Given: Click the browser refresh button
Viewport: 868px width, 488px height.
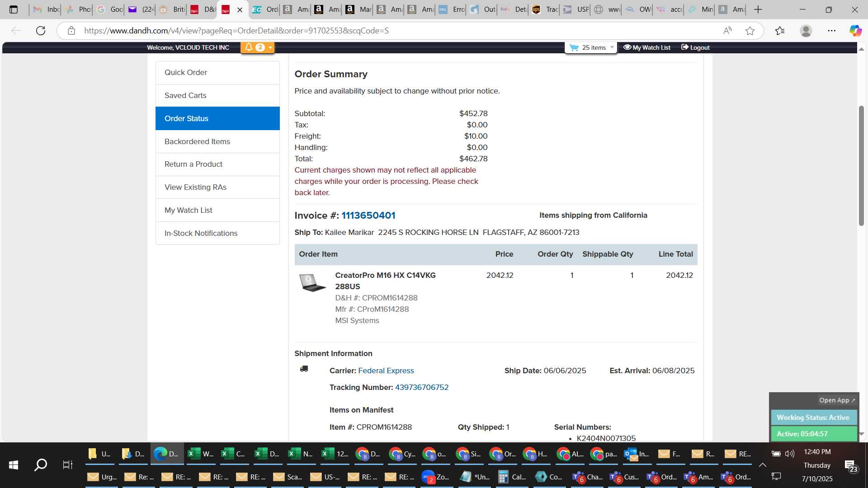Looking at the screenshot, I should [x=41, y=31].
